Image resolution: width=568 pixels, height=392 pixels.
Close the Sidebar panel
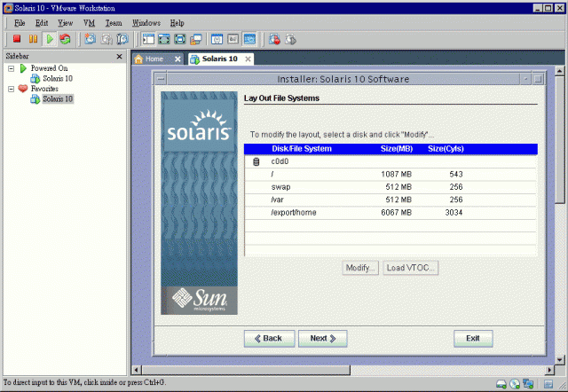pyautogui.click(x=119, y=57)
